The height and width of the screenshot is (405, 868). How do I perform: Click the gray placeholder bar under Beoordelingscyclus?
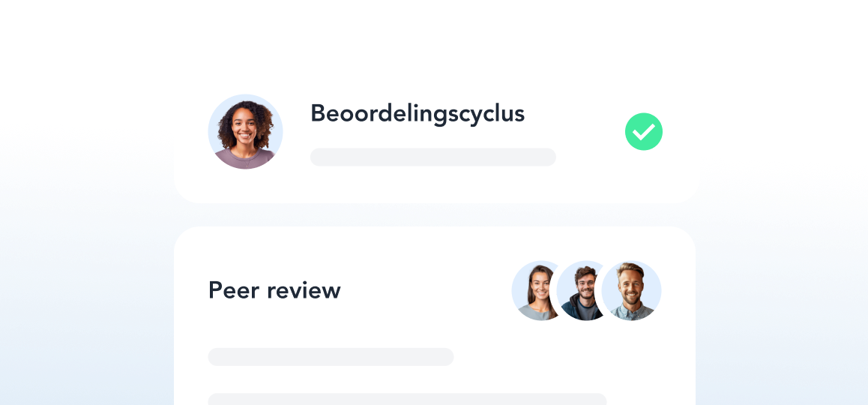[x=433, y=157]
